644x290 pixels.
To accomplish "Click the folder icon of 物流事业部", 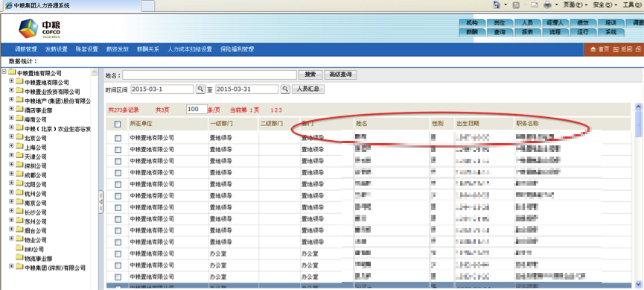I will [19, 258].
